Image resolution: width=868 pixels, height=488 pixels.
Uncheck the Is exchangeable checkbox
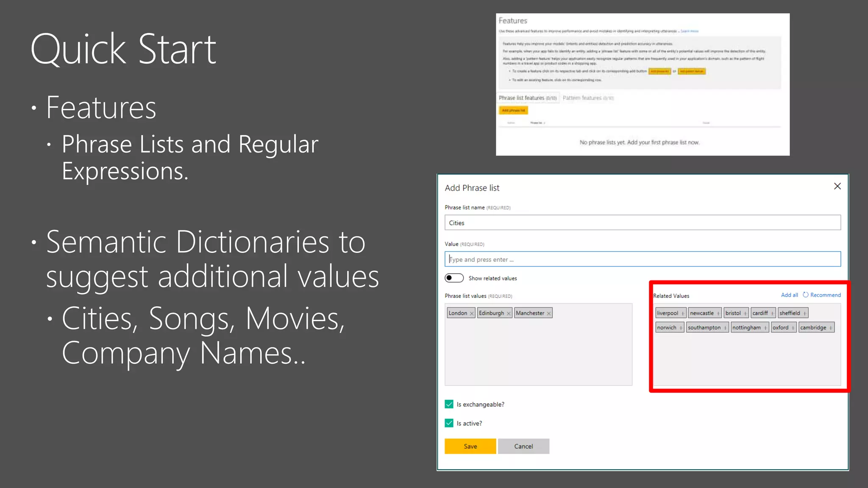point(449,404)
